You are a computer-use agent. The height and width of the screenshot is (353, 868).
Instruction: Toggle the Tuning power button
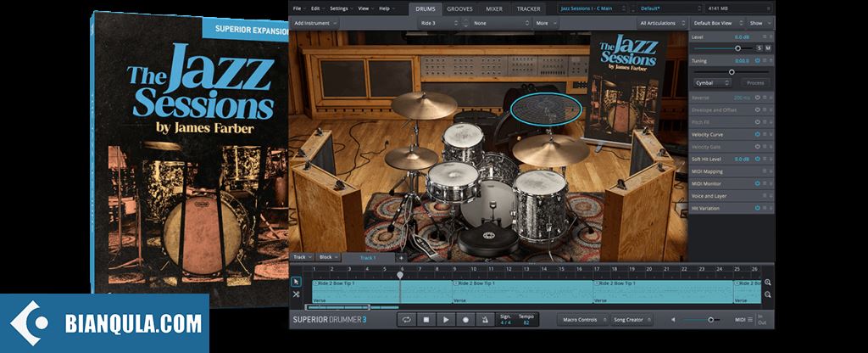tap(757, 60)
